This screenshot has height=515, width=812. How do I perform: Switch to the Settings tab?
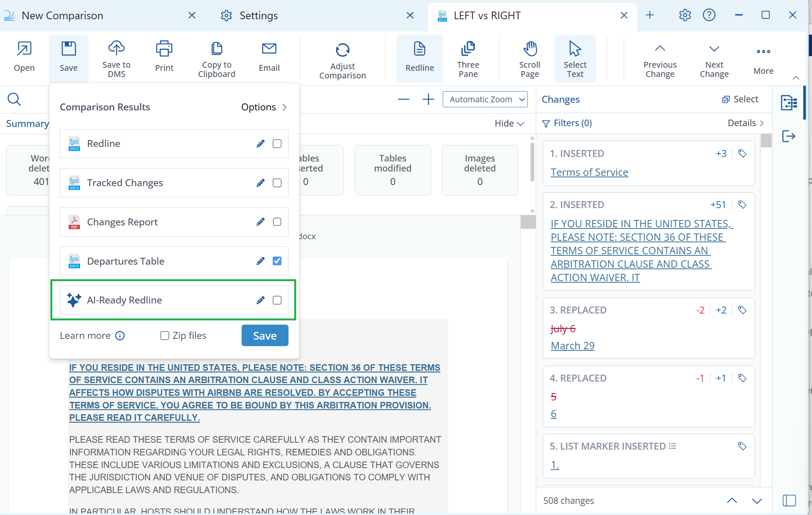pos(258,15)
